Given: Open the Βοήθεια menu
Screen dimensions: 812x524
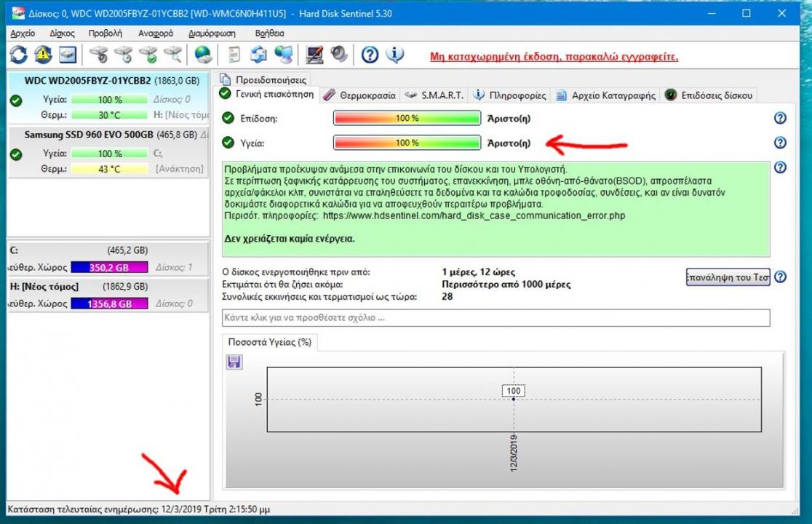Looking at the screenshot, I should 269,33.
